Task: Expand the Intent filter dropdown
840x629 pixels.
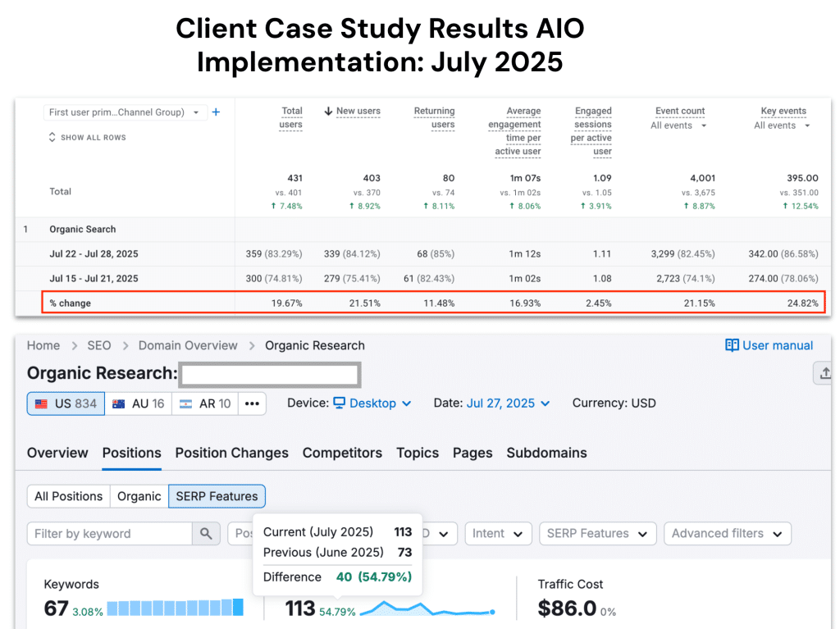Action: coord(498,533)
